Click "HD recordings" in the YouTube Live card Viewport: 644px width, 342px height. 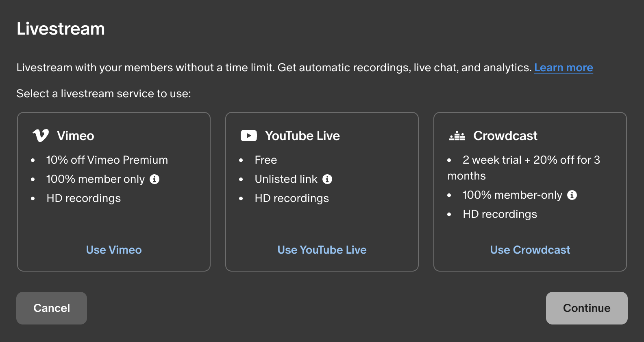[292, 198]
